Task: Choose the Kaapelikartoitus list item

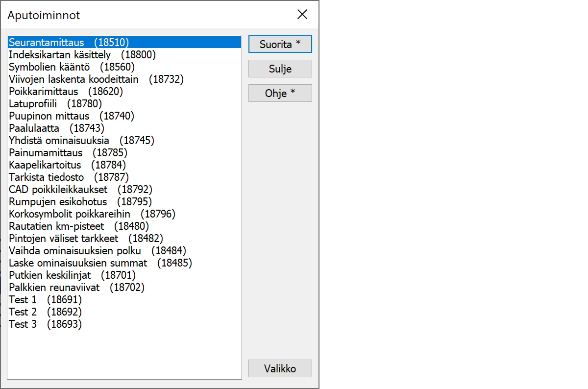Action: click(x=67, y=165)
